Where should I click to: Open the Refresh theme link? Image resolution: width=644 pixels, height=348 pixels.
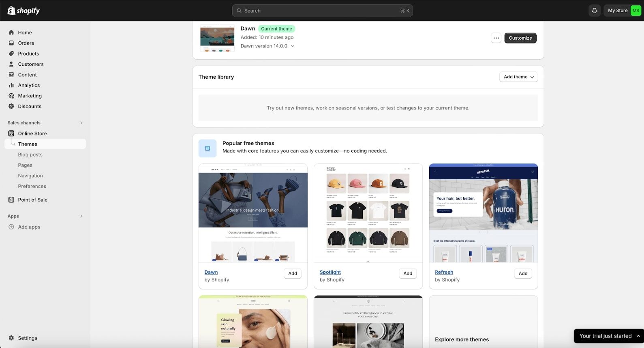point(444,272)
